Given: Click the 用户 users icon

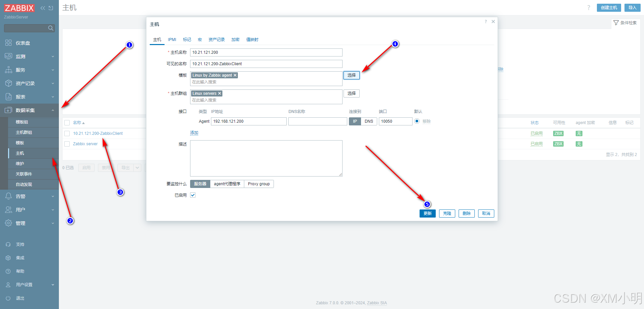Looking at the screenshot, I should [8, 209].
